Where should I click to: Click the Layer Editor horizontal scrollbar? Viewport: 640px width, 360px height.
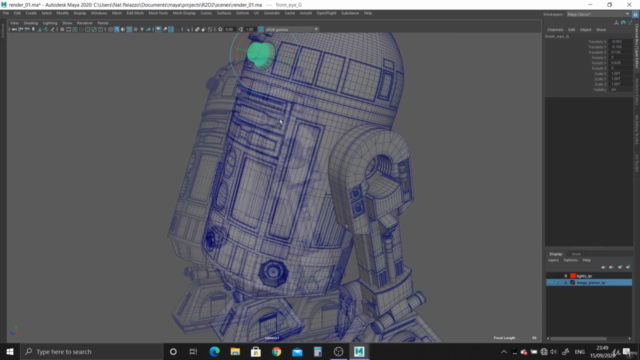pyautogui.click(x=578, y=338)
